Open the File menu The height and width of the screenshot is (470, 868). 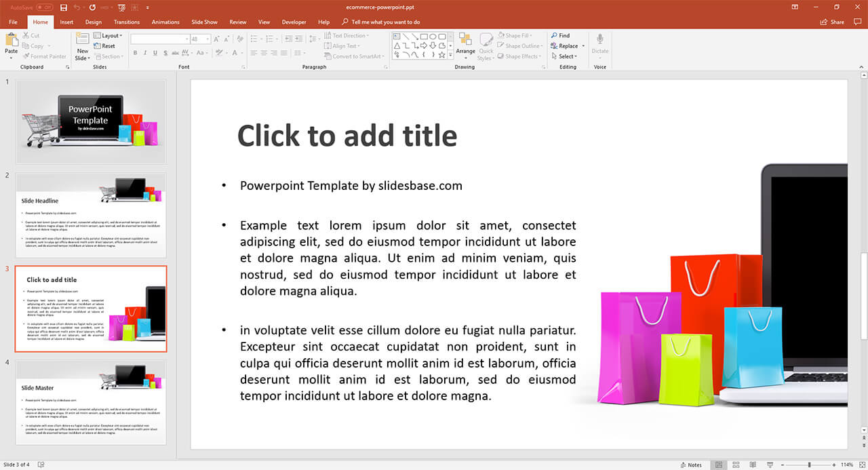13,22
